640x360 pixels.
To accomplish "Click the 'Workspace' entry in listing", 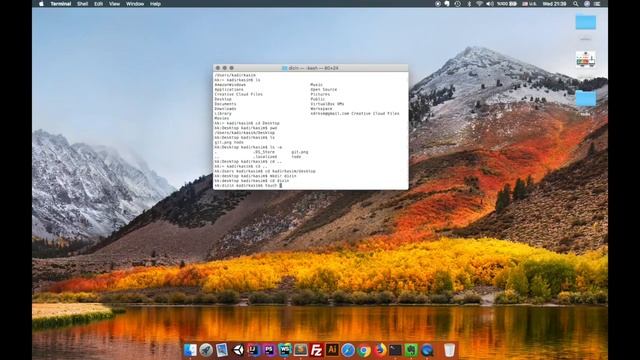I will tap(321, 109).
